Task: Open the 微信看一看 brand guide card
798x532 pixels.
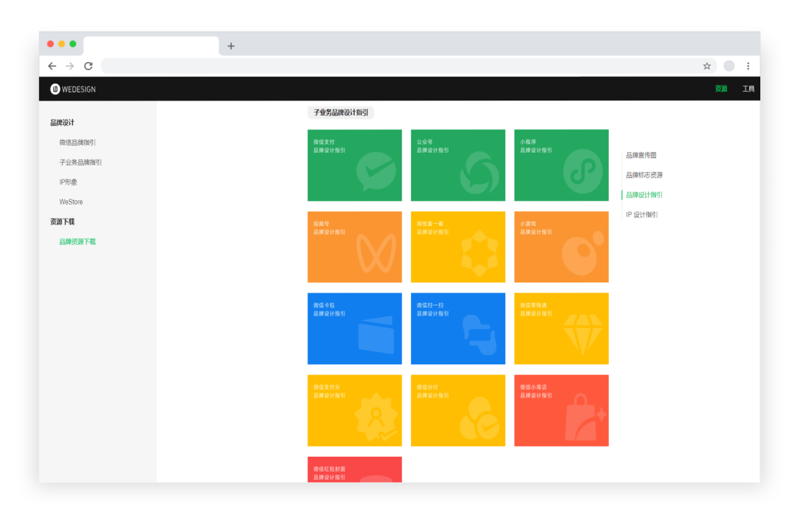Action: coord(458,247)
